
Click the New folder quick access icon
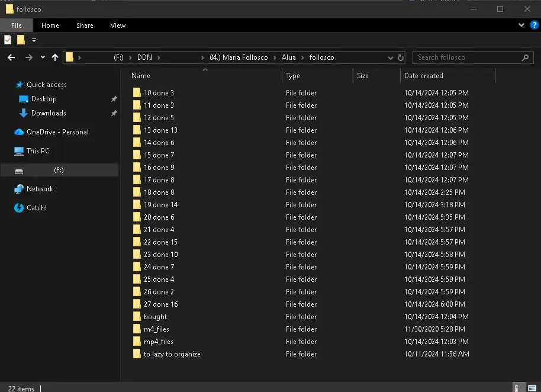click(21, 40)
